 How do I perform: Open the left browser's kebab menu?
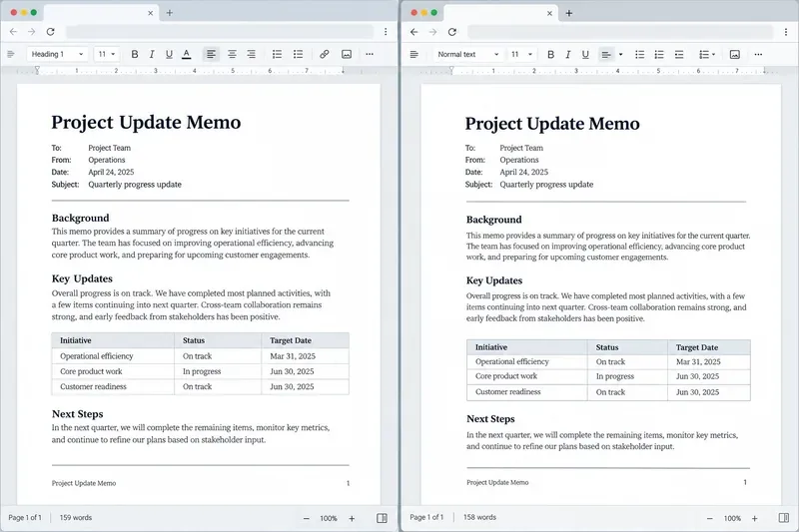(x=386, y=32)
